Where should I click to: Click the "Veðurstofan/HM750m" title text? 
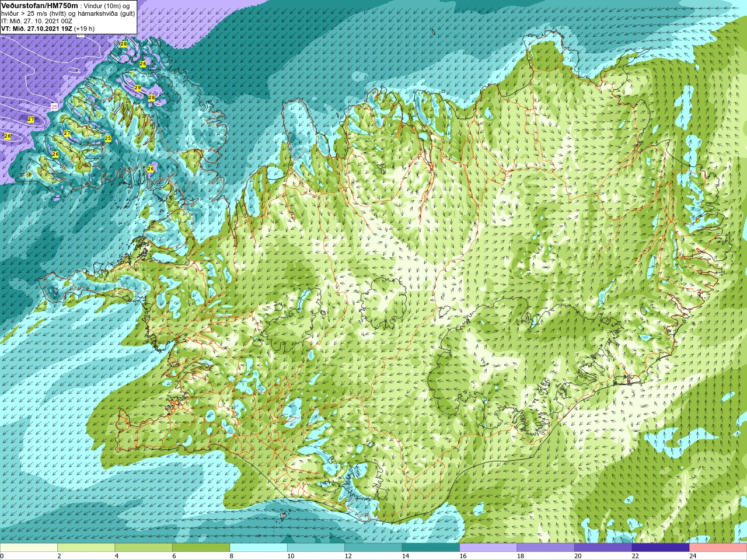(39, 5)
